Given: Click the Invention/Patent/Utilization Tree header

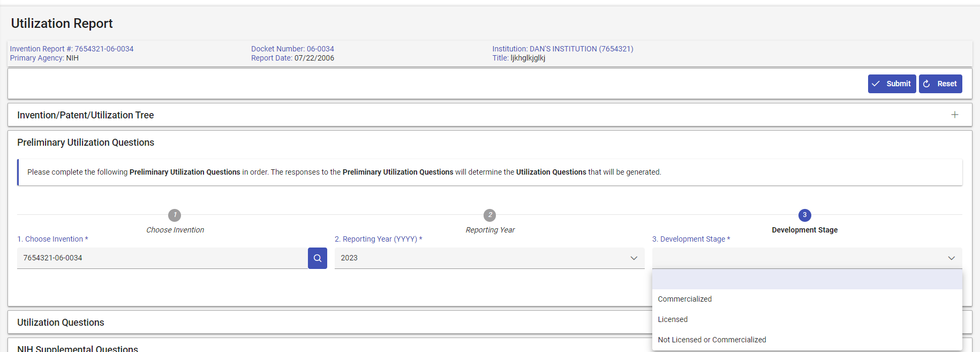Looking at the screenshot, I should pyautogui.click(x=86, y=115).
